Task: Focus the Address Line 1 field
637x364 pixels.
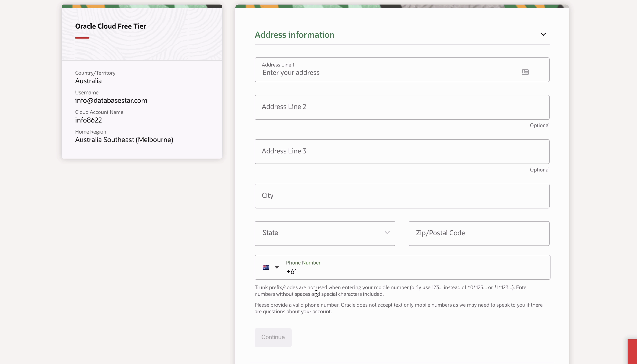Action: pyautogui.click(x=388, y=73)
